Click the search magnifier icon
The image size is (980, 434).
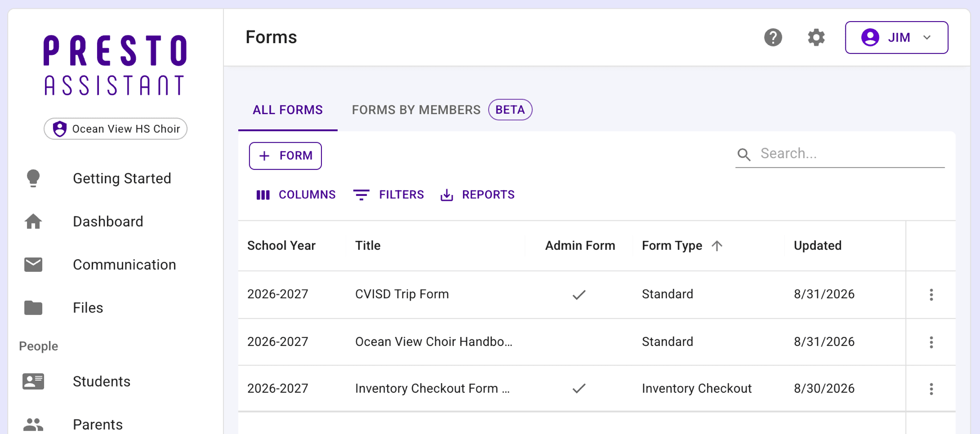[744, 154]
